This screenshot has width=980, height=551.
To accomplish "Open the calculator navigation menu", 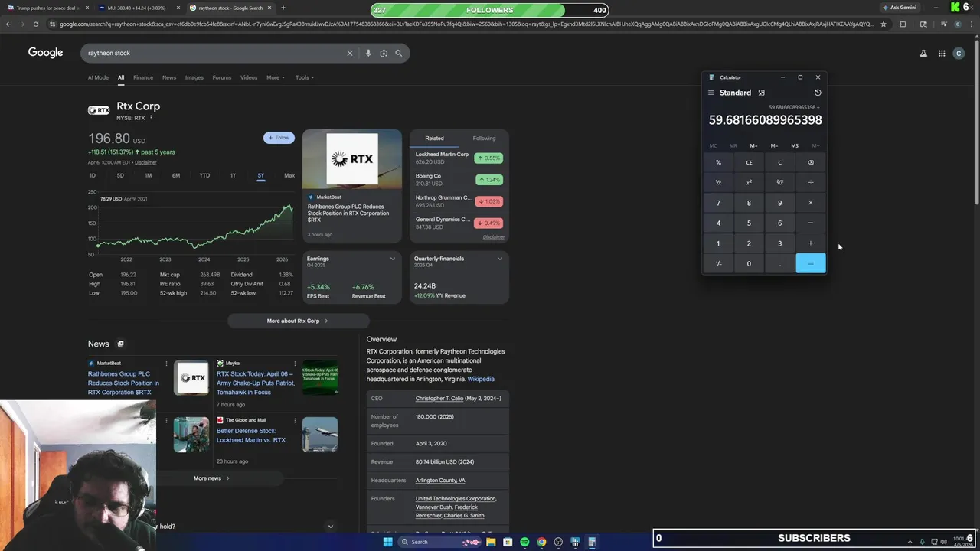I will click(710, 93).
